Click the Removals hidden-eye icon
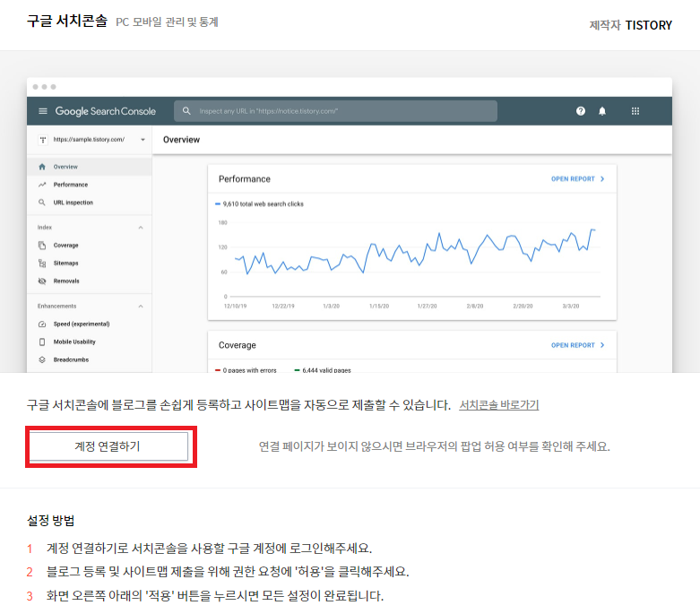The image size is (700, 614). click(x=42, y=281)
